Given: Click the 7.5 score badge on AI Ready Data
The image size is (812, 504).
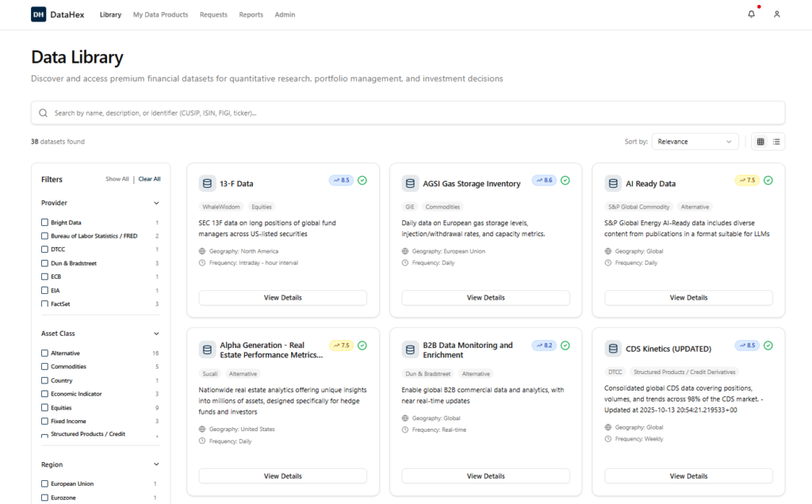Looking at the screenshot, I should (747, 180).
